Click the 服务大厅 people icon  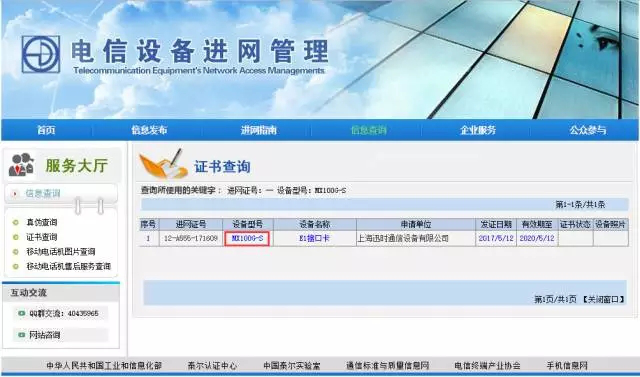point(21,165)
